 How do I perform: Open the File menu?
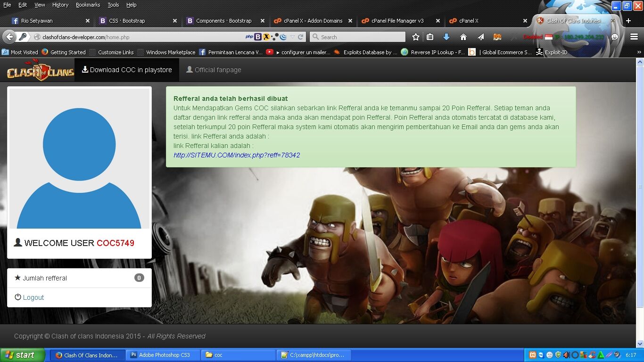[7, 5]
